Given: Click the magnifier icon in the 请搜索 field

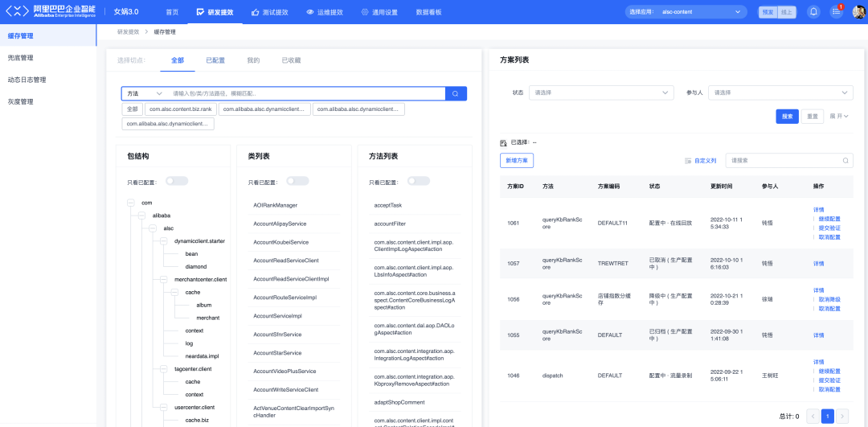Looking at the screenshot, I should (x=845, y=161).
